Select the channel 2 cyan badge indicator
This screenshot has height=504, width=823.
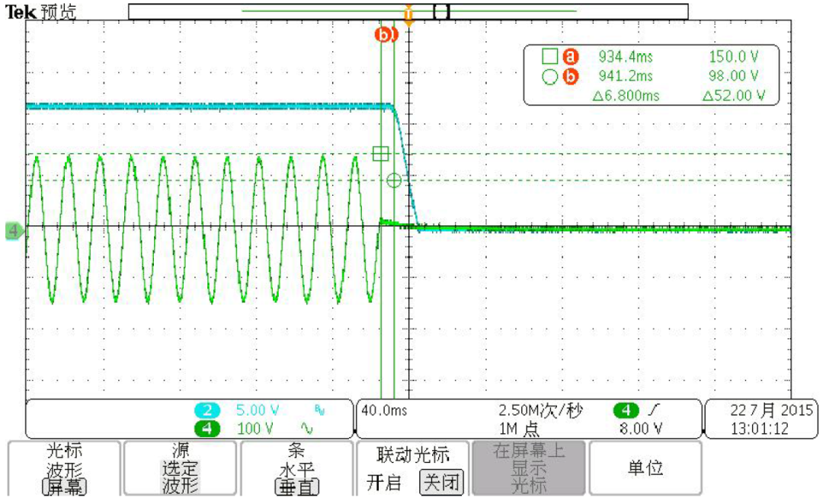tap(207, 410)
